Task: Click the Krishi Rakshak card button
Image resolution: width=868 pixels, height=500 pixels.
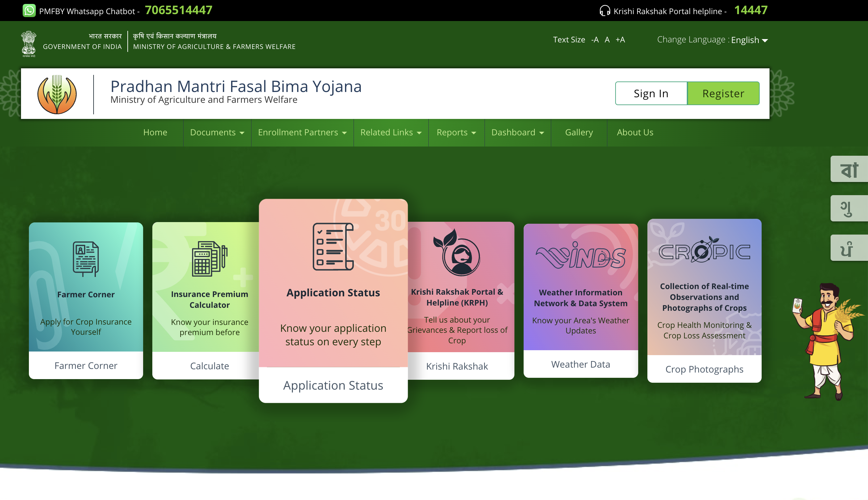Action: tap(457, 366)
